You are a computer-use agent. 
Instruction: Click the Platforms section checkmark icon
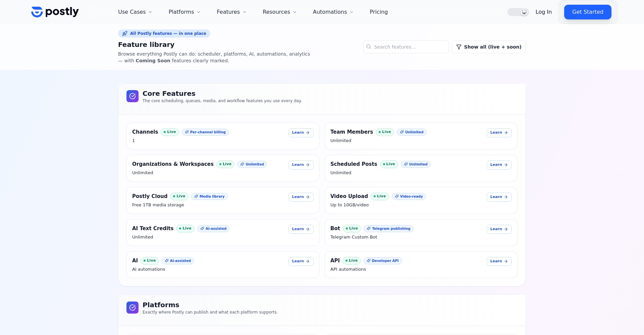coord(132,308)
